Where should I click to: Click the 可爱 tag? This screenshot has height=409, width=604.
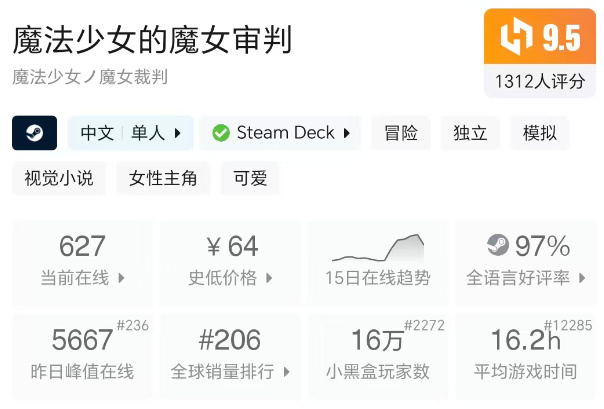(x=250, y=179)
